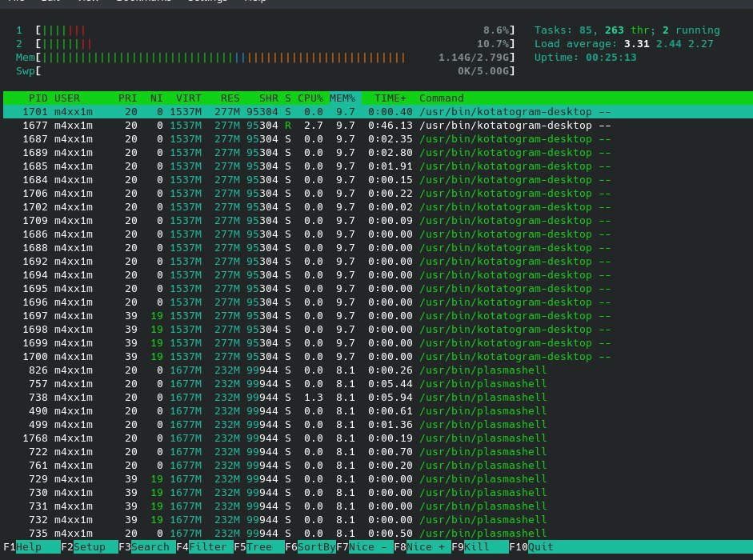Click F9 Kill in the function bar
The height and width of the screenshot is (560, 753).
click(480, 547)
